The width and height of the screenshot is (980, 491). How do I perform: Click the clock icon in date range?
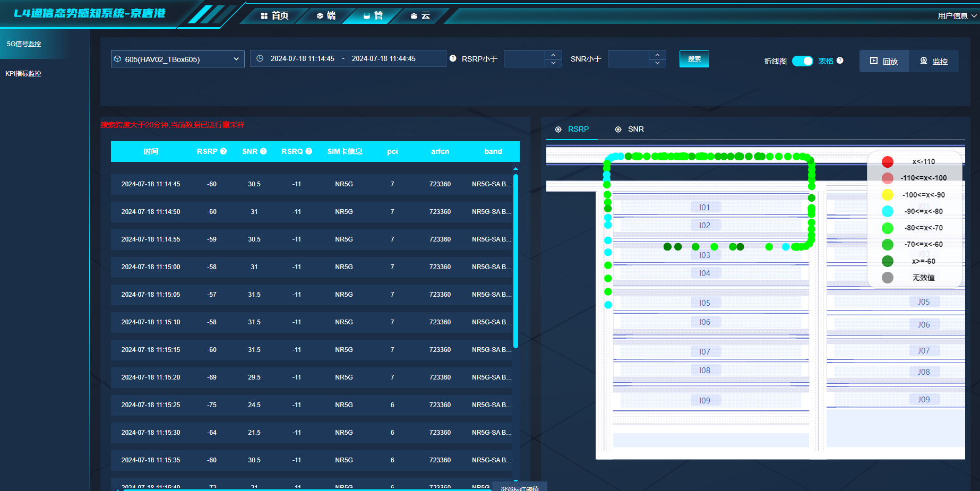pyautogui.click(x=260, y=58)
